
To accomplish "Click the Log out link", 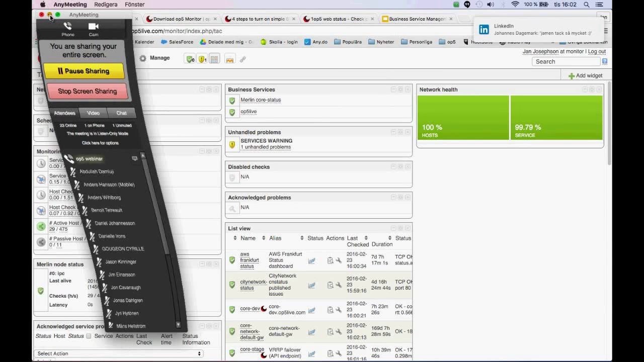I will click(597, 51).
